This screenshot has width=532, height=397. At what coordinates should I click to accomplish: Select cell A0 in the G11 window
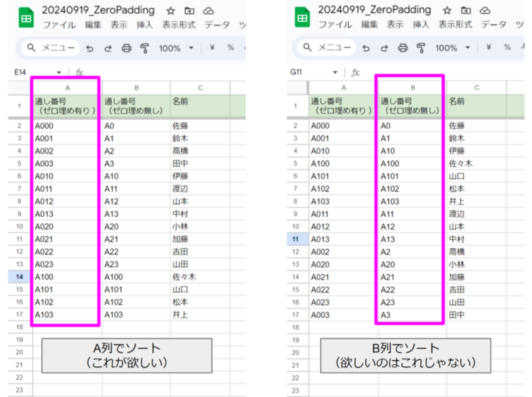point(413,126)
